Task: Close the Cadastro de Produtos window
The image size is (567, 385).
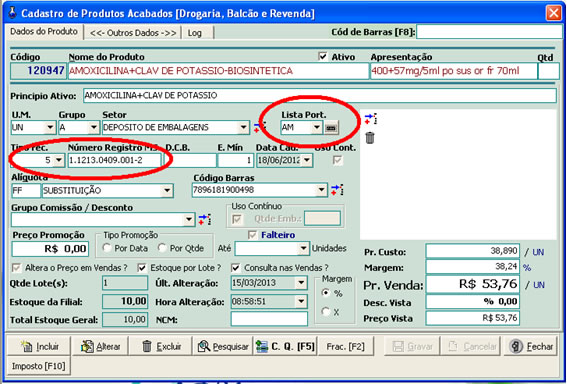Action: [x=553, y=13]
